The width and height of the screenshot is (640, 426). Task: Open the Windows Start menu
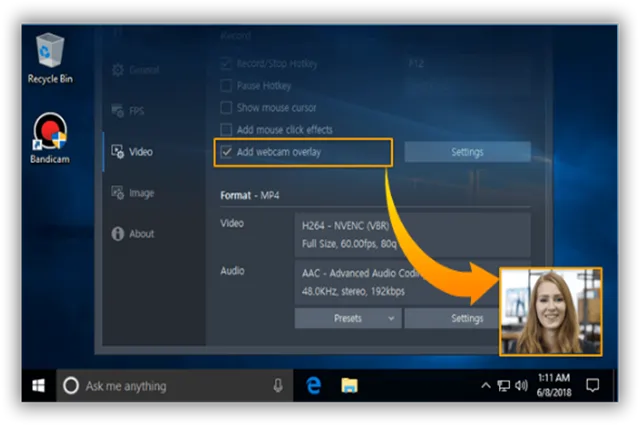[x=38, y=386]
